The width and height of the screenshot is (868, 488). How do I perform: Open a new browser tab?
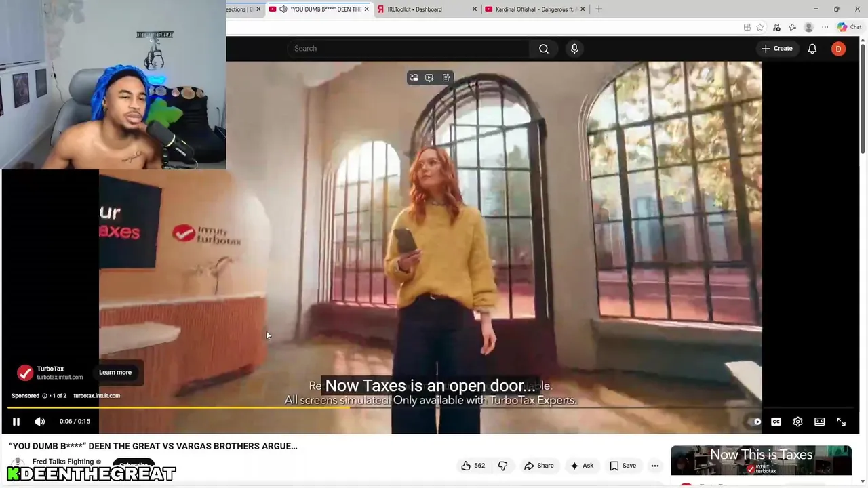point(599,9)
